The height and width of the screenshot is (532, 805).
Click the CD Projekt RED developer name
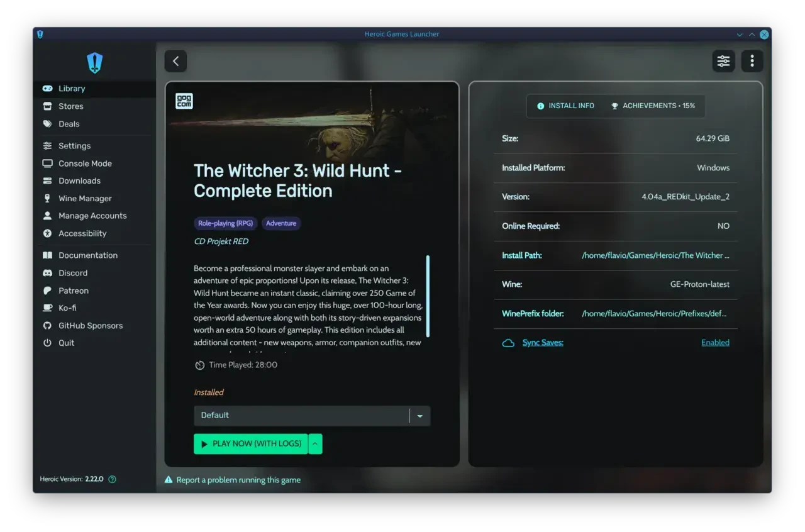coord(221,241)
